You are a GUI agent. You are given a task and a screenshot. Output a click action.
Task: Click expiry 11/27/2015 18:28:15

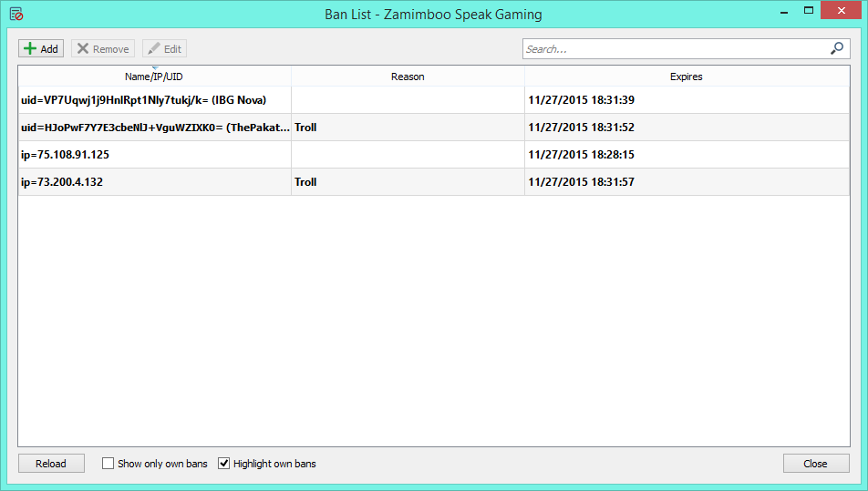pyautogui.click(x=582, y=154)
